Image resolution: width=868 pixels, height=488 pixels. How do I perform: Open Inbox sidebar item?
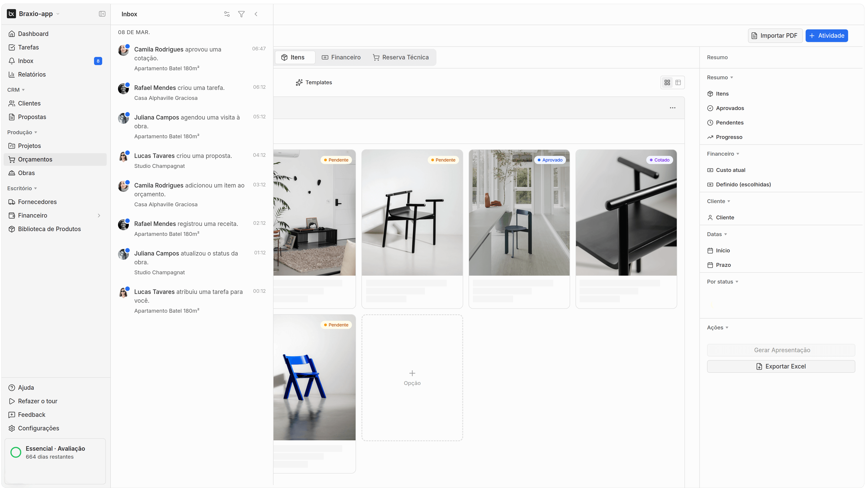click(x=55, y=61)
